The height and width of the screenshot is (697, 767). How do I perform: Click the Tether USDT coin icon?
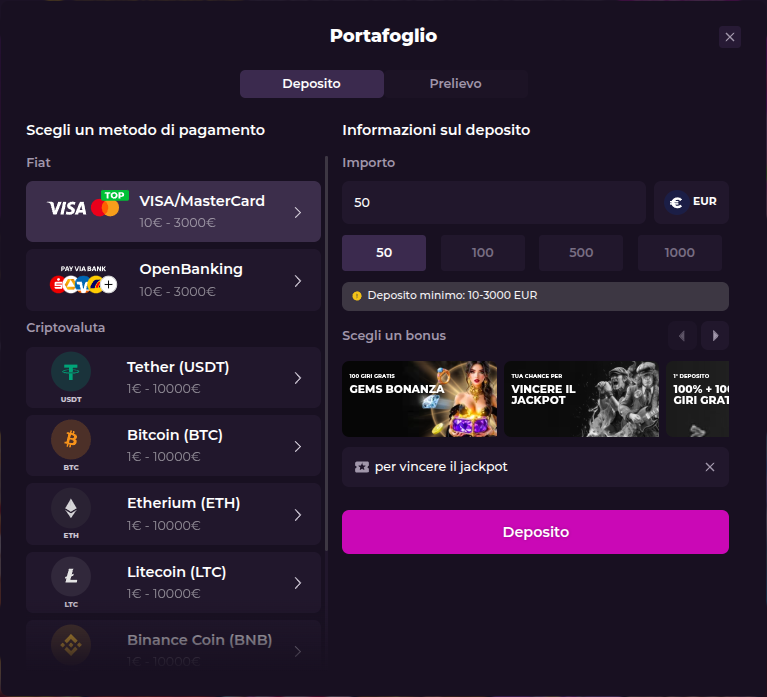[x=71, y=372]
